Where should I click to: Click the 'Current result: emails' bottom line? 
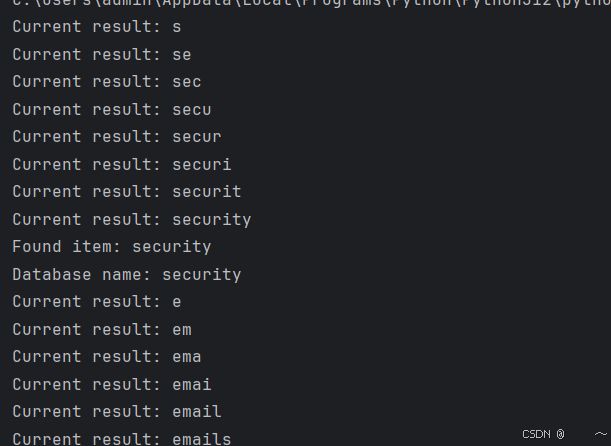click(122, 439)
